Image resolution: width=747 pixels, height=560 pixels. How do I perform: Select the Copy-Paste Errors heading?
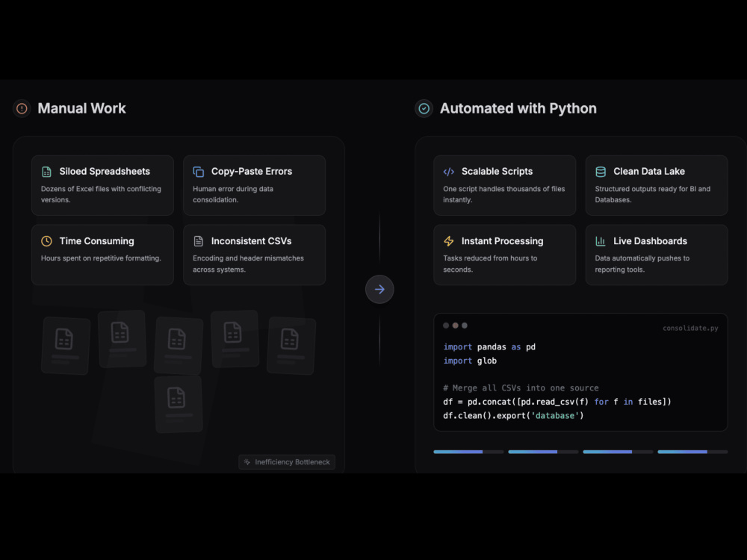[252, 172]
